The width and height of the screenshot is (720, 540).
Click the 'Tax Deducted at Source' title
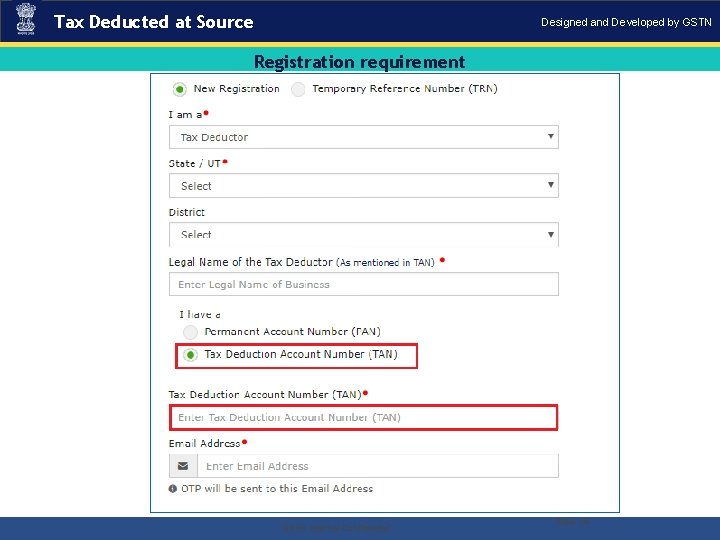click(153, 22)
